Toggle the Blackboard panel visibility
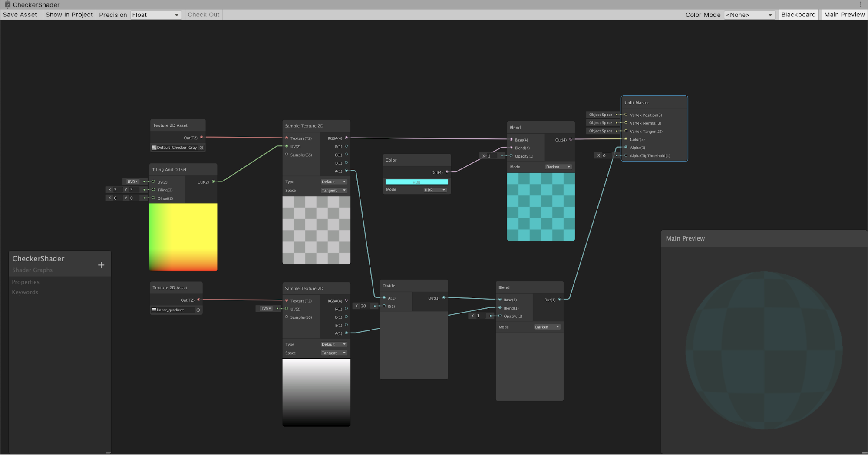The image size is (868, 455). tap(798, 15)
